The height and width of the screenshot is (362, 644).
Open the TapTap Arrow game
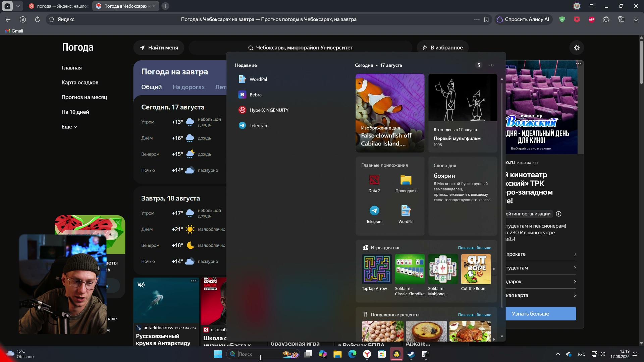tap(376, 273)
